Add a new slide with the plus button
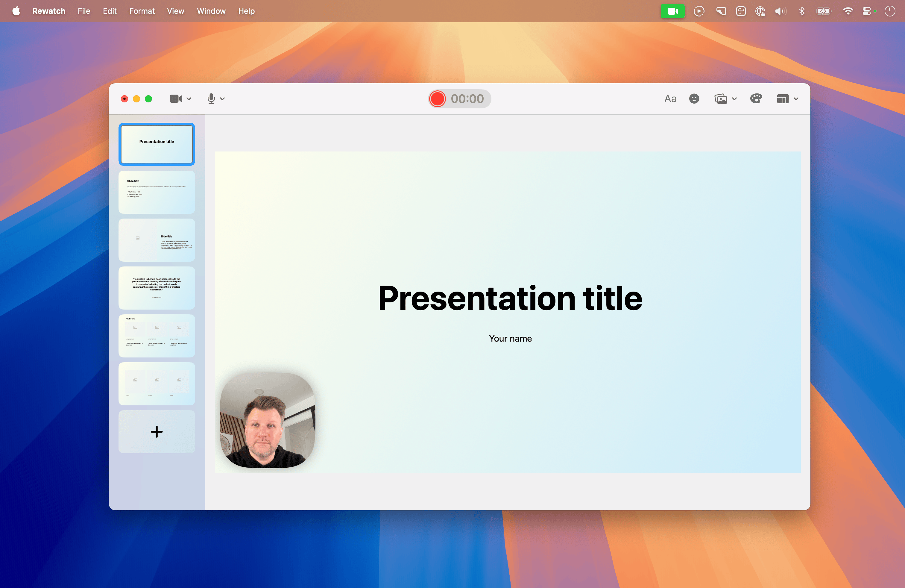 [x=156, y=432]
